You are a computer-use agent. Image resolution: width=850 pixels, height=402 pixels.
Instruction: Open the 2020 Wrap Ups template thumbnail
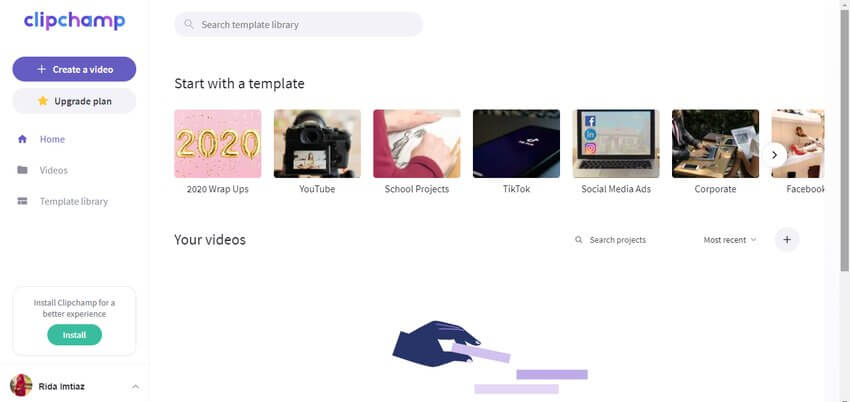[217, 144]
